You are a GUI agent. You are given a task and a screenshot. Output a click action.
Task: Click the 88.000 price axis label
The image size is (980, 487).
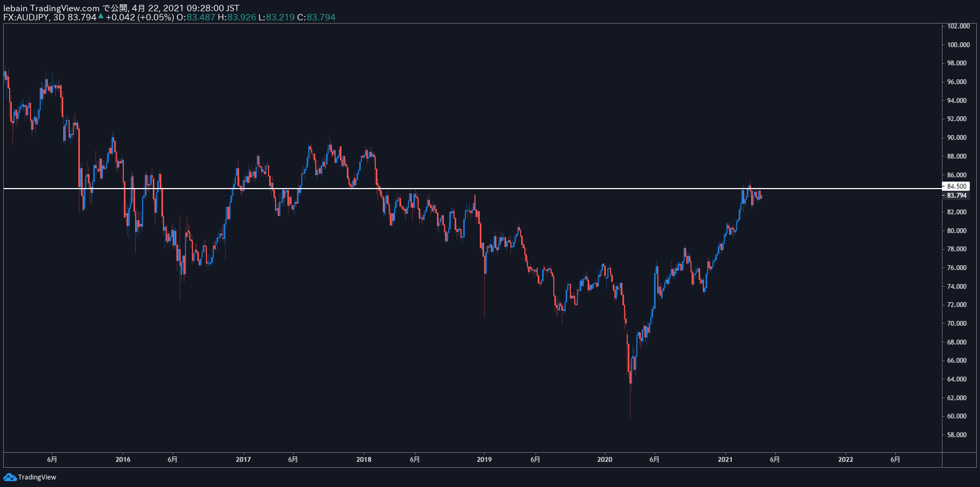[956, 156]
